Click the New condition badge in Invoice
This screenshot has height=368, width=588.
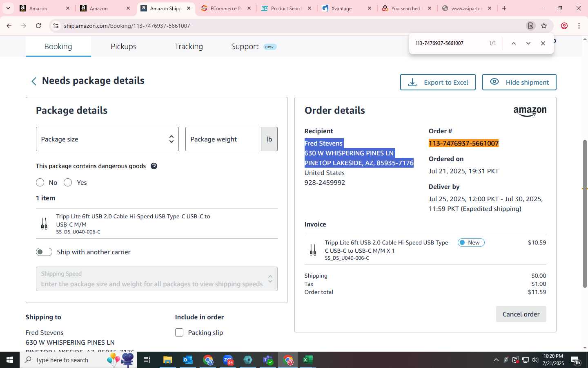coord(471,242)
